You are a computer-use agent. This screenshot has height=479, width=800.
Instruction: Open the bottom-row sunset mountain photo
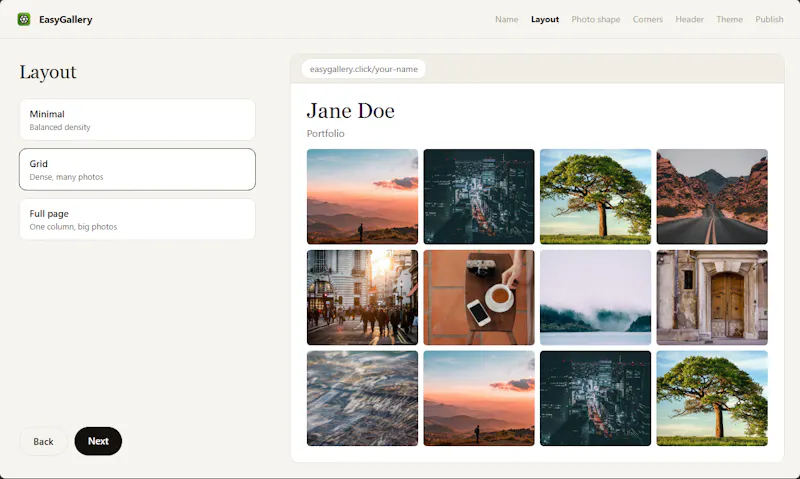(x=479, y=398)
